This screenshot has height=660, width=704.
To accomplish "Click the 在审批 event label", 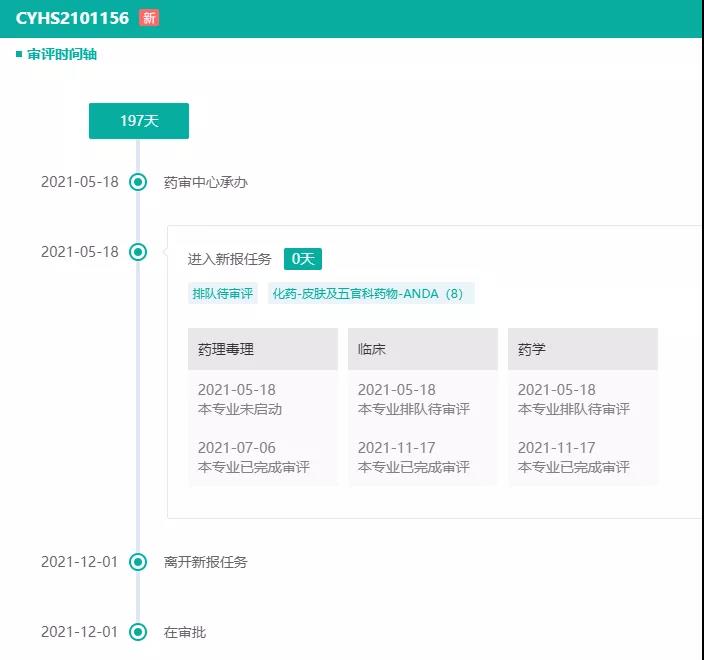I will click(185, 632).
